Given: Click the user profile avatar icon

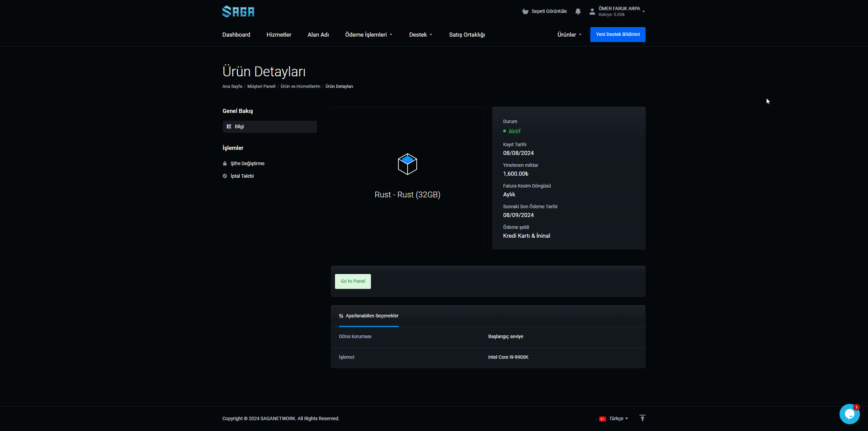Looking at the screenshot, I should 592,12.
